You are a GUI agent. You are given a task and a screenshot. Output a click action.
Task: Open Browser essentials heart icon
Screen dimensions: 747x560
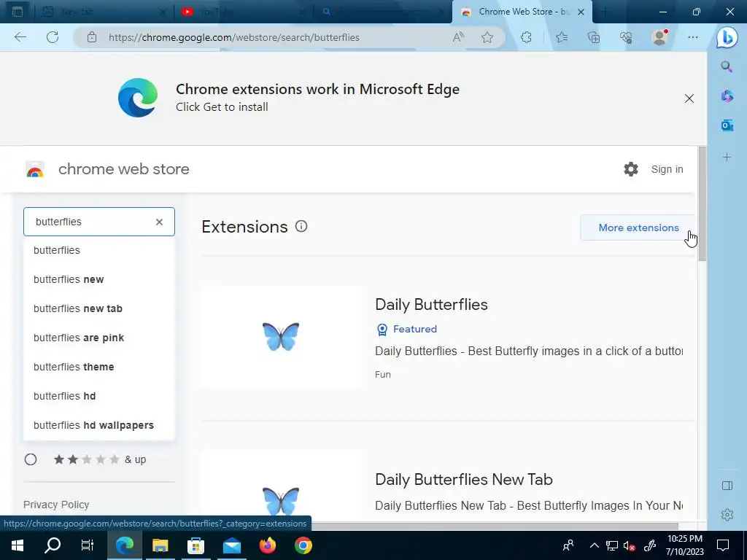tap(626, 37)
